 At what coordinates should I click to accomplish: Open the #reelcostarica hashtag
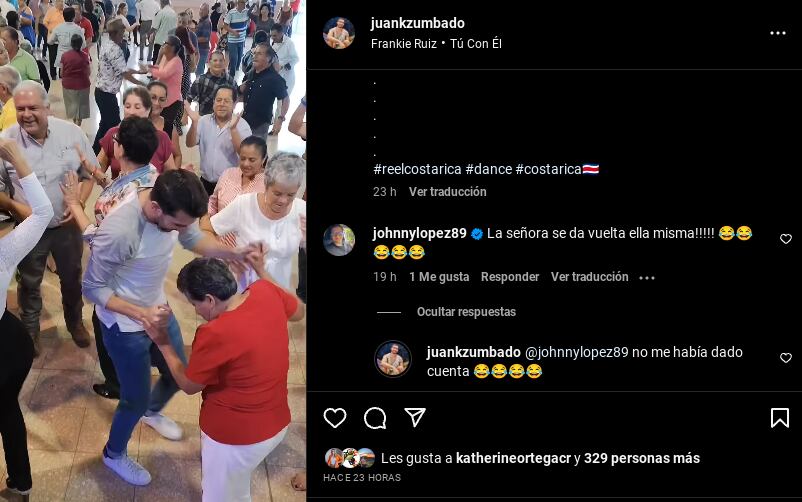click(417, 169)
